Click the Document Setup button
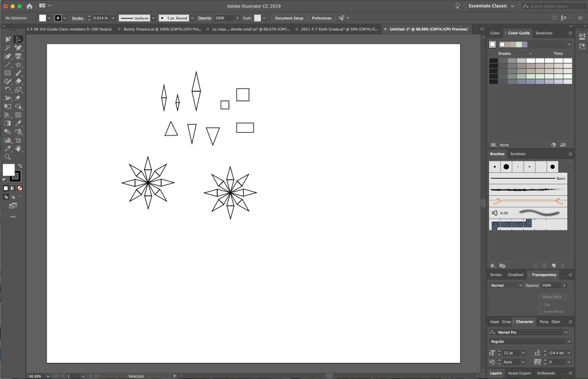The width and height of the screenshot is (588, 379). [x=289, y=18]
